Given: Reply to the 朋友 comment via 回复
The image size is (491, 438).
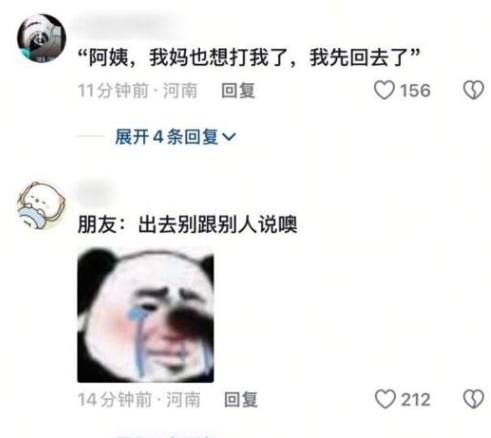Looking at the screenshot, I should 241,399.
